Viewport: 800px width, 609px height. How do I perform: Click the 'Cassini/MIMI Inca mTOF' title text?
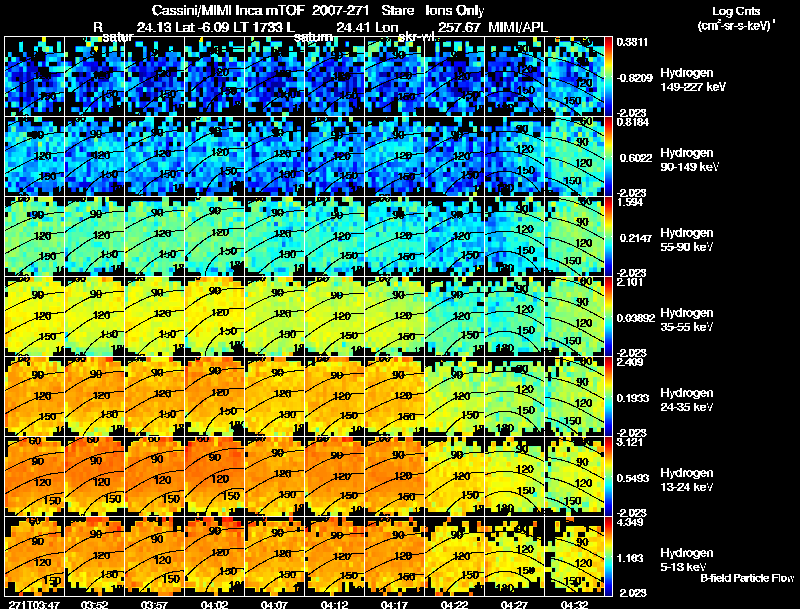[229, 11]
